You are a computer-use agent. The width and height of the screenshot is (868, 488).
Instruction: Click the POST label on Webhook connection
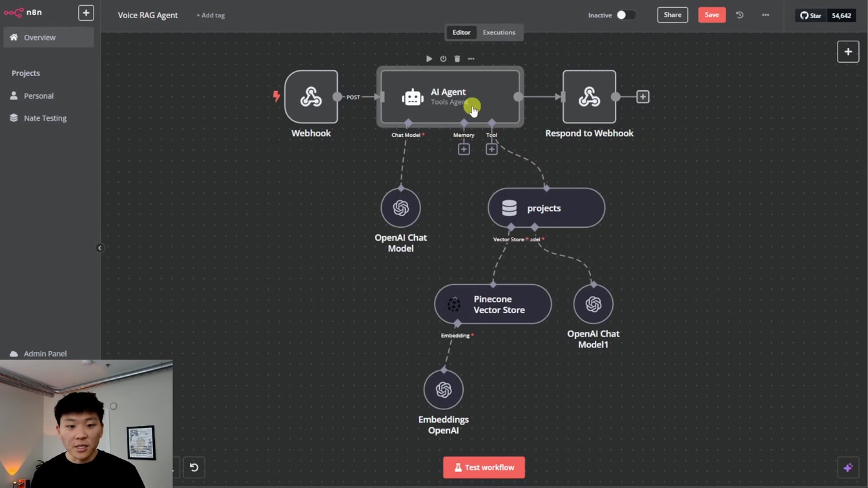[x=353, y=97]
